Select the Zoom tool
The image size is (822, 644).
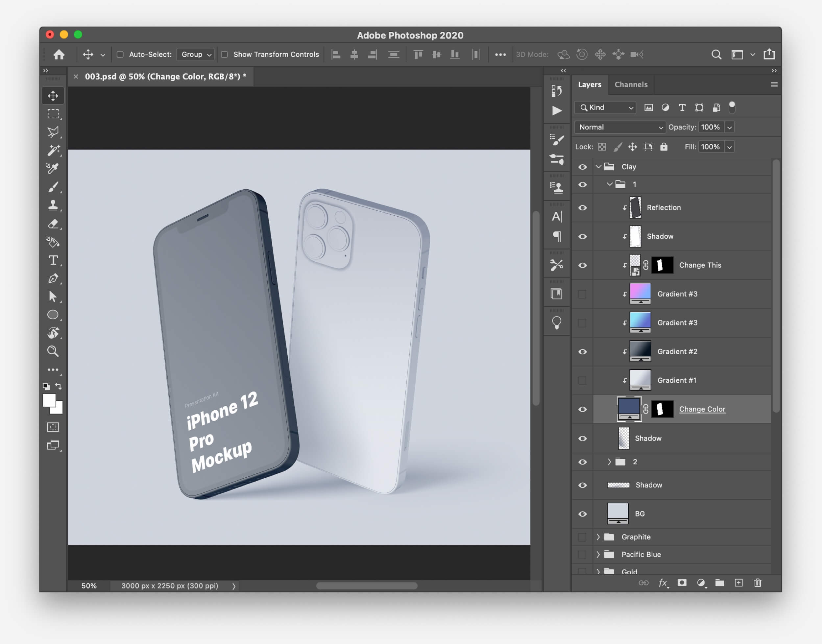(x=53, y=351)
